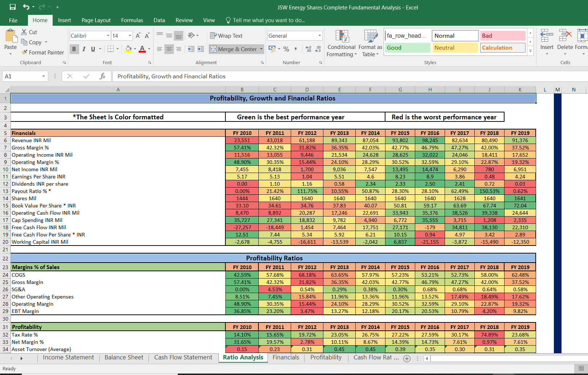Toggle Bold formatting
The image size is (588, 375).
[x=74, y=49]
